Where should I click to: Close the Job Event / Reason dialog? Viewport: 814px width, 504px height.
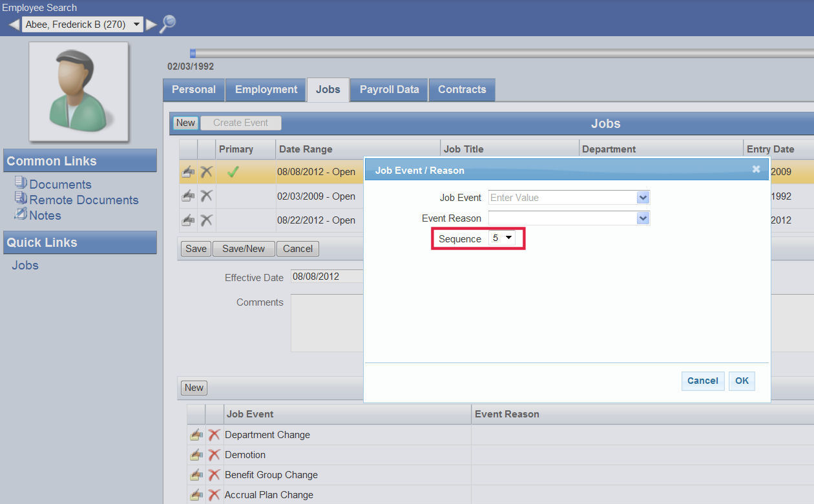(756, 169)
